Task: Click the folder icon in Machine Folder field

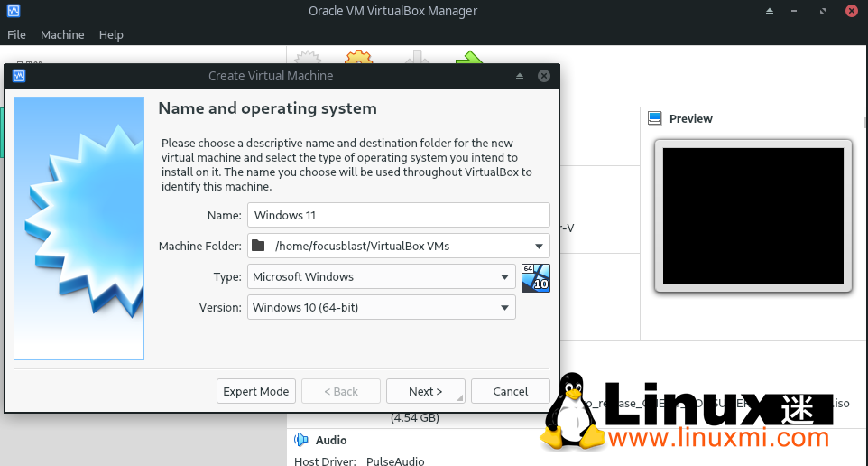Action: click(x=258, y=246)
